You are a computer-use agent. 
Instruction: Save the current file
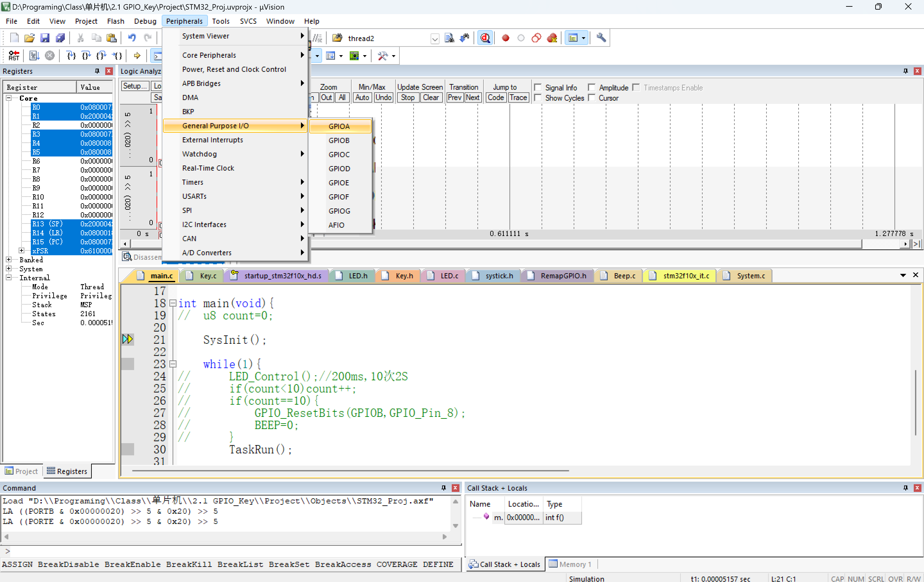point(45,38)
